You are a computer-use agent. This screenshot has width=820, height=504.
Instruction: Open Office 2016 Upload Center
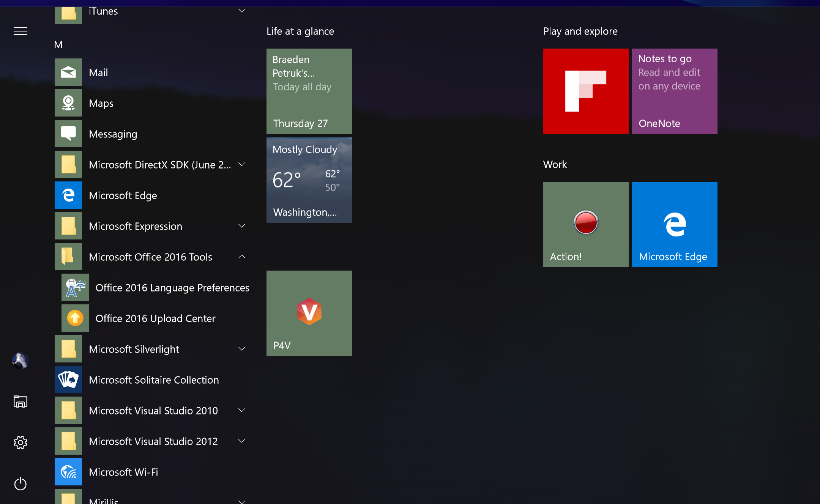155,318
